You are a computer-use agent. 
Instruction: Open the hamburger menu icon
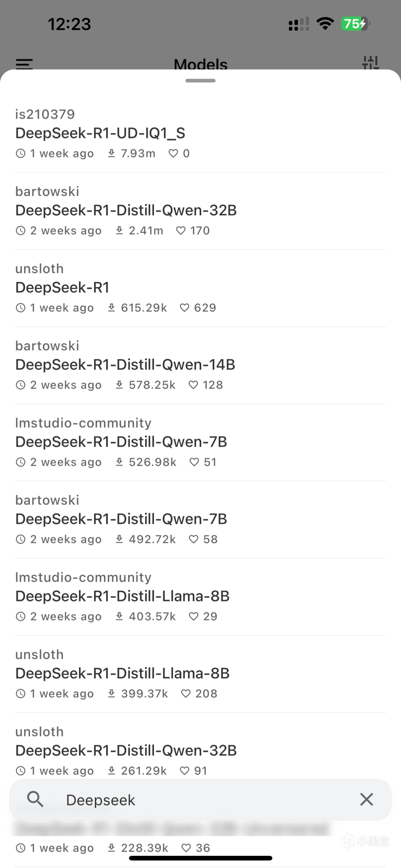point(24,64)
